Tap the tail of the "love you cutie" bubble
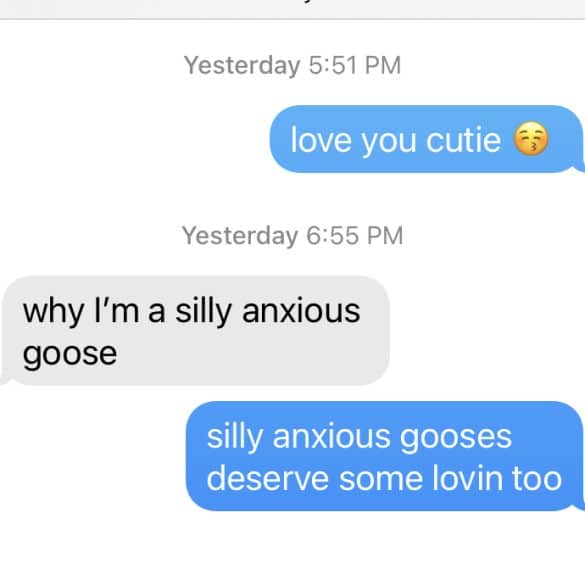This screenshot has height=585, width=585. click(579, 166)
